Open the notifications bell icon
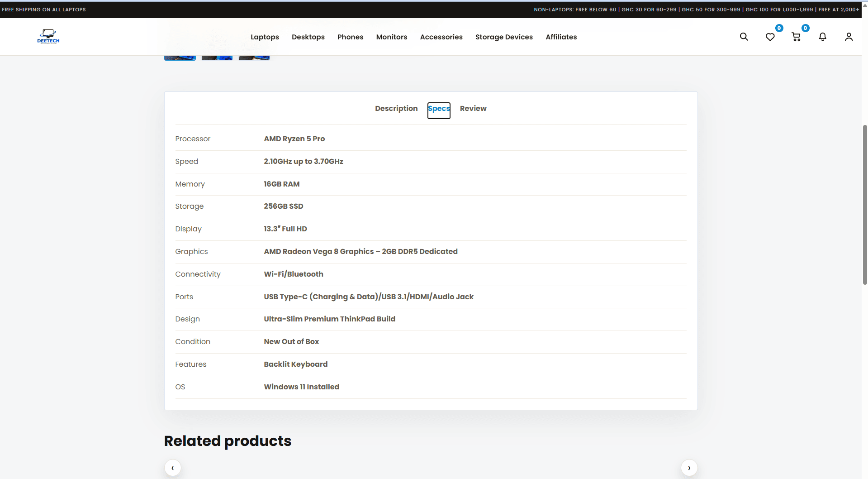This screenshot has width=868, height=479. click(x=822, y=37)
